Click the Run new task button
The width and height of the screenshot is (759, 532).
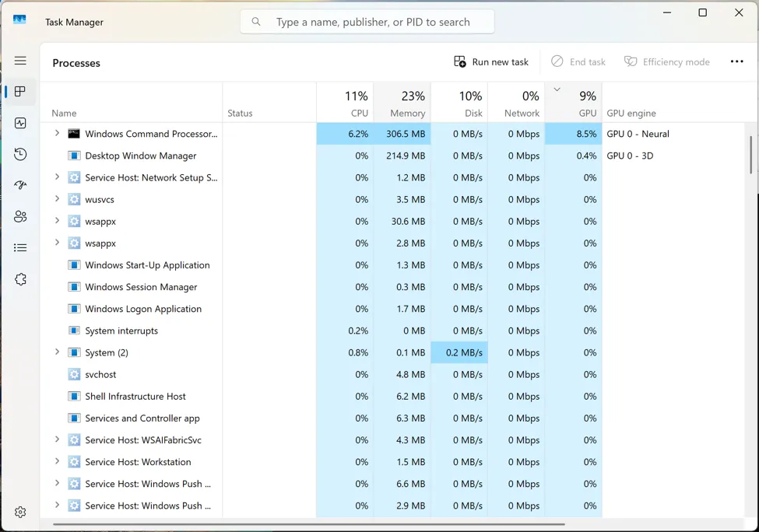coord(491,62)
